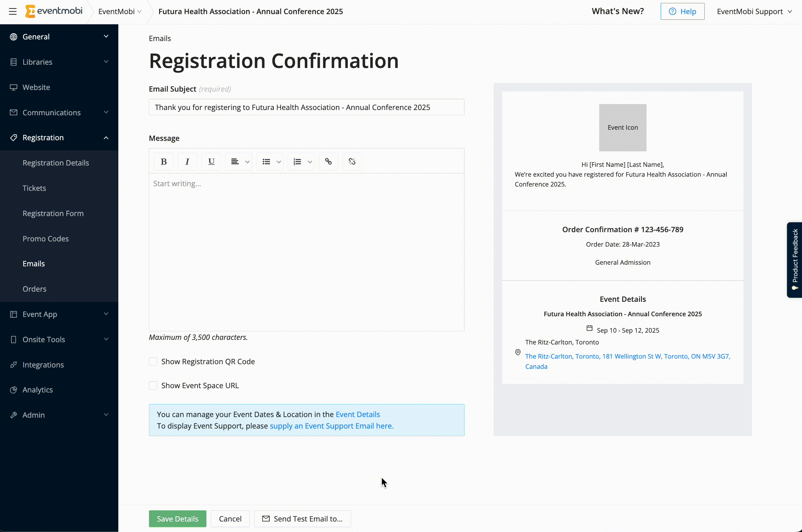Open the text alignment dropdown
Screen dimensions: 802x532
[240, 162]
